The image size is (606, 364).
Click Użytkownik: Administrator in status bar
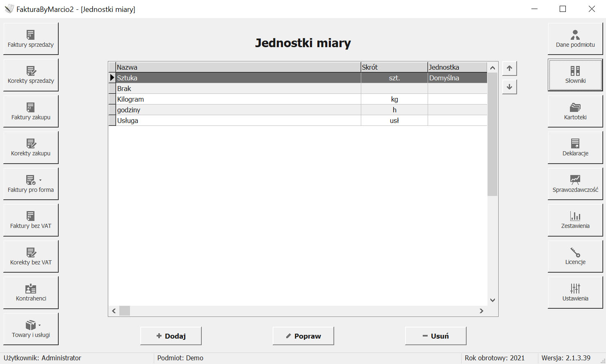click(x=43, y=358)
